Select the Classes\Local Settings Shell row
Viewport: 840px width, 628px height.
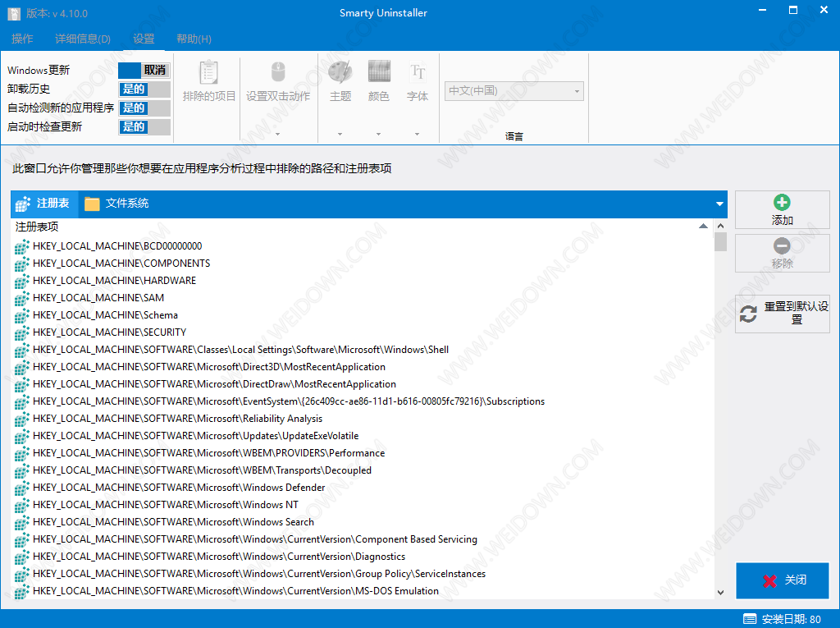point(362,351)
